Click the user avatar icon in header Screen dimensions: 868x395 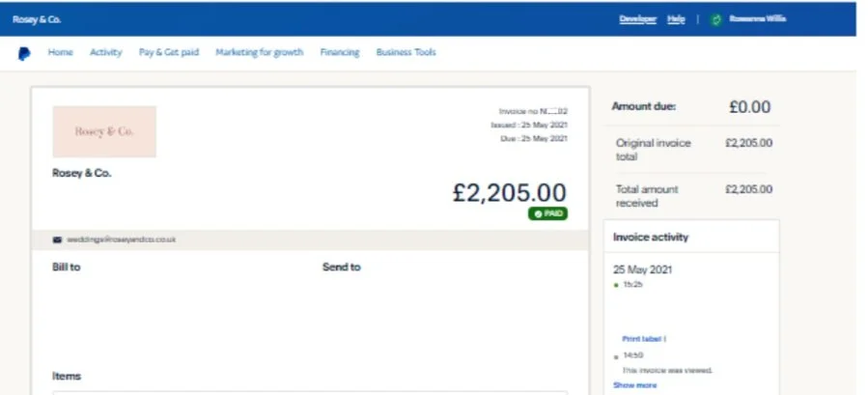(x=716, y=19)
